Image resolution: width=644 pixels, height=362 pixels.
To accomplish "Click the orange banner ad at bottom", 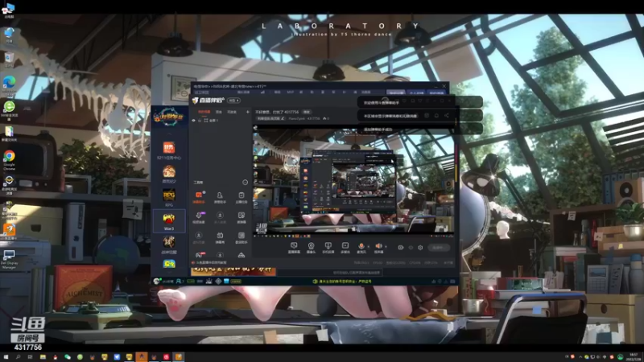I will tap(233, 272).
